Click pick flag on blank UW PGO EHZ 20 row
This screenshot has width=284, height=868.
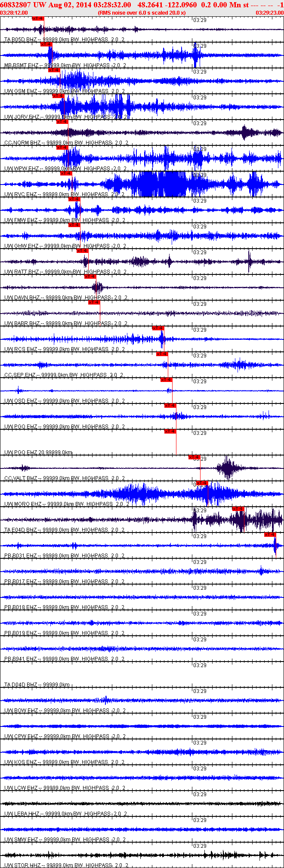[170, 431]
